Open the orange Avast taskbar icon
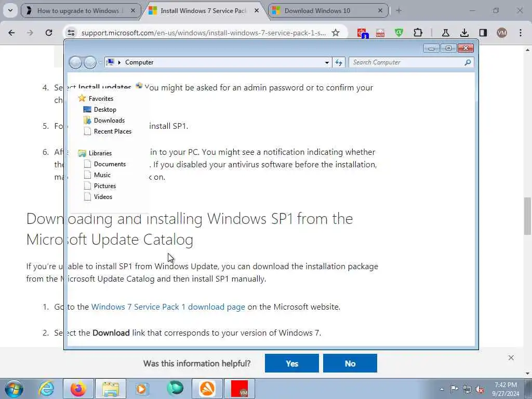 point(207,389)
